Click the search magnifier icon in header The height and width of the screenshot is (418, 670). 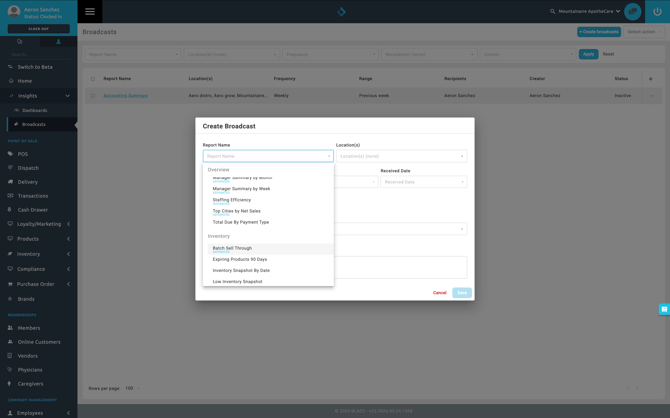553,12
